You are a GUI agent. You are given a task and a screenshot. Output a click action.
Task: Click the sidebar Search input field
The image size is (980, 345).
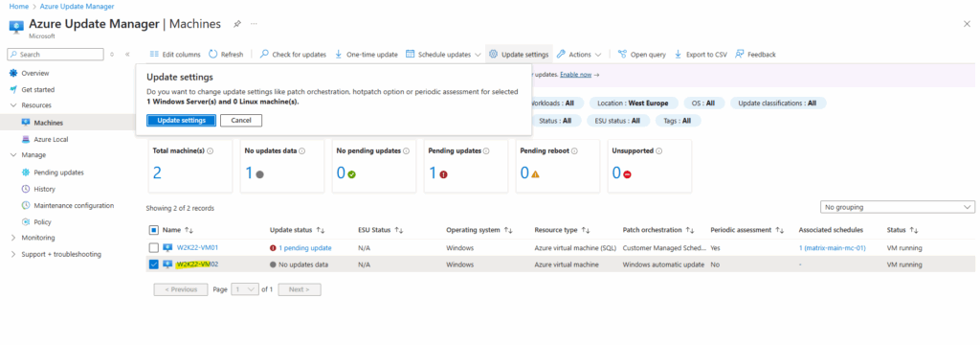click(x=55, y=55)
